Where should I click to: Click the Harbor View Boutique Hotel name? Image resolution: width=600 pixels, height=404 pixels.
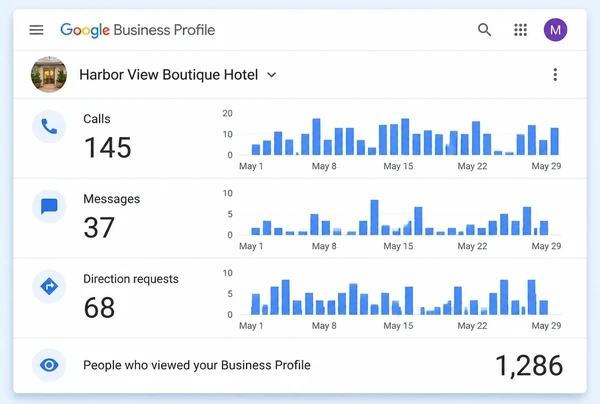point(168,75)
